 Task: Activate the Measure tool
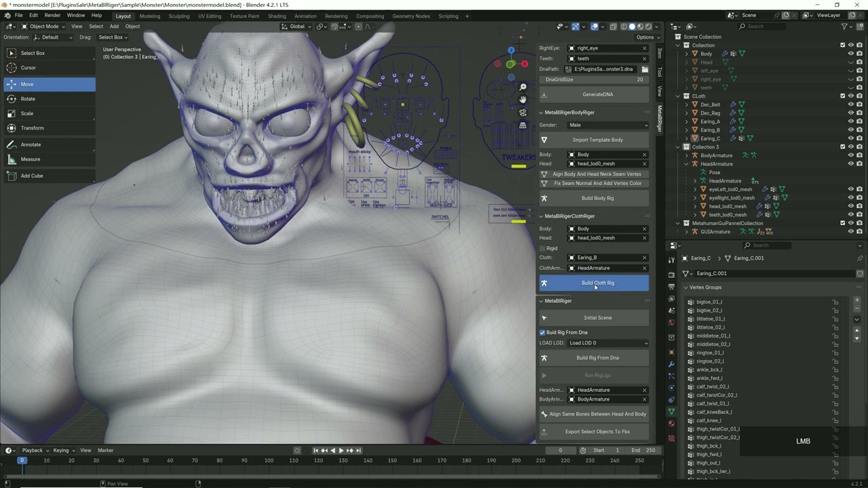pos(49,159)
